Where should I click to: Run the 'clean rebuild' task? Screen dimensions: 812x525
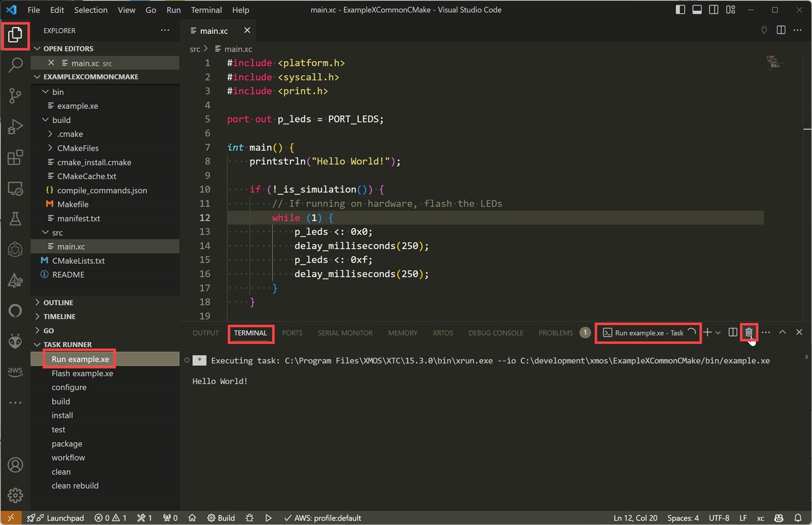[x=105, y=486]
